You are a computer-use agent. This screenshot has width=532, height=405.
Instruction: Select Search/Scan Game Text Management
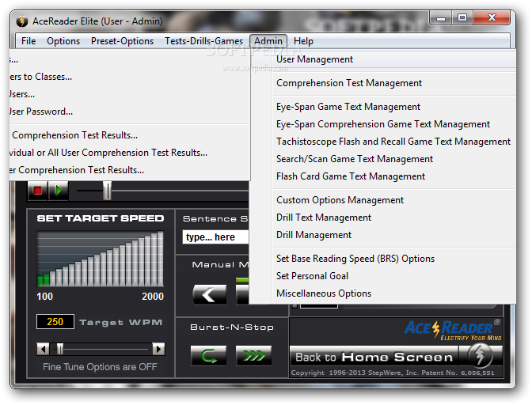(383, 159)
